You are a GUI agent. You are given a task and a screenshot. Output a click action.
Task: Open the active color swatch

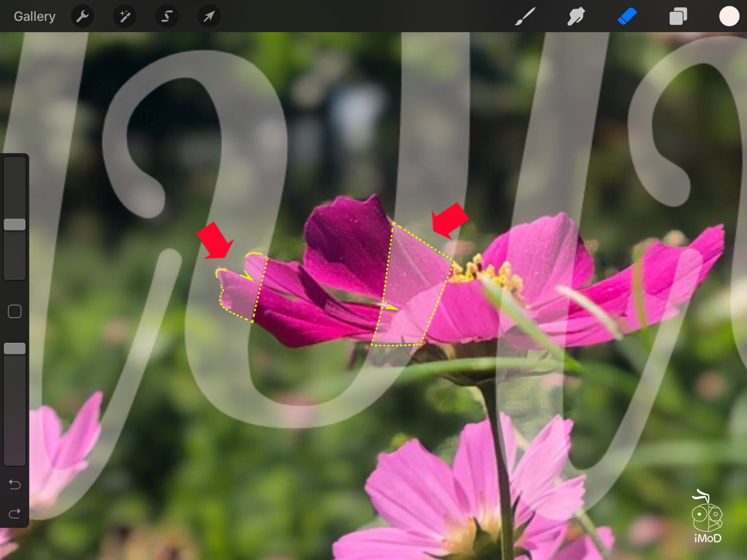tap(728, 16)
